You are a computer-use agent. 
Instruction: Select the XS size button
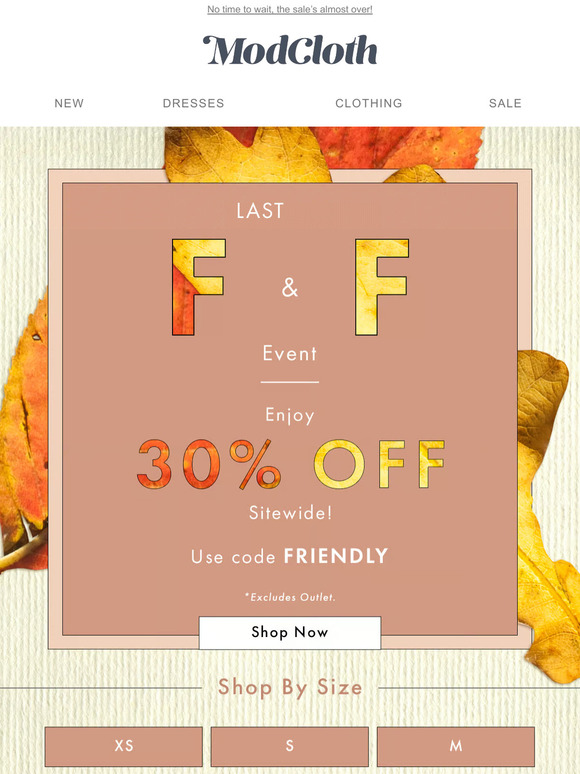(x=123, y=746)
